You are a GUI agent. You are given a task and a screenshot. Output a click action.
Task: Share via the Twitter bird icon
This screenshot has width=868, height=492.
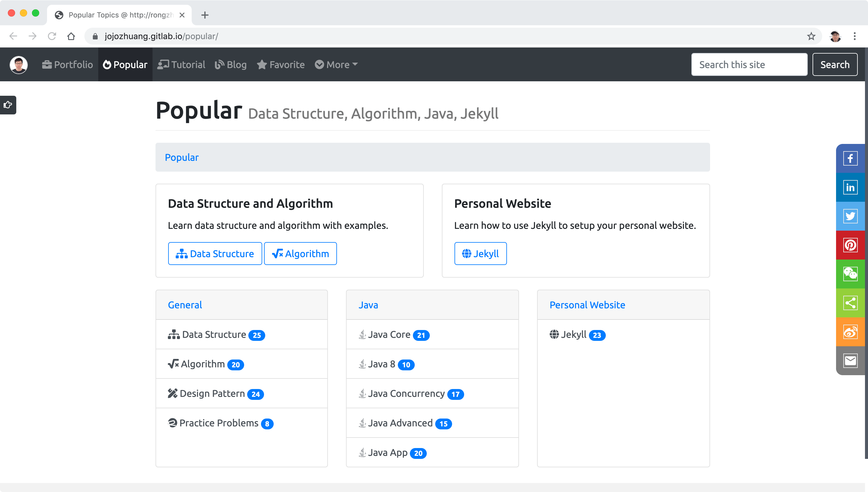click(850, 216)
